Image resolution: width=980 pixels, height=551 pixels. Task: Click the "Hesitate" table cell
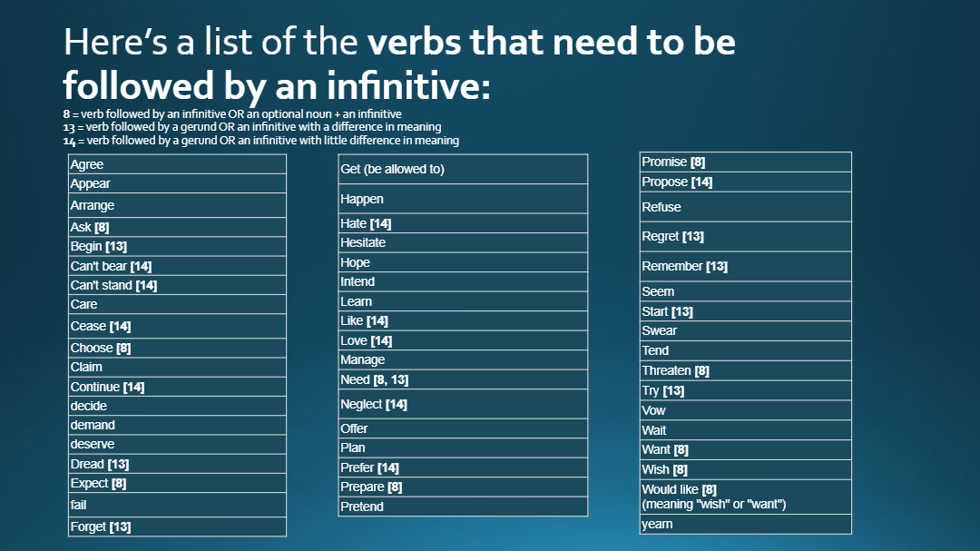coord(463,242)
